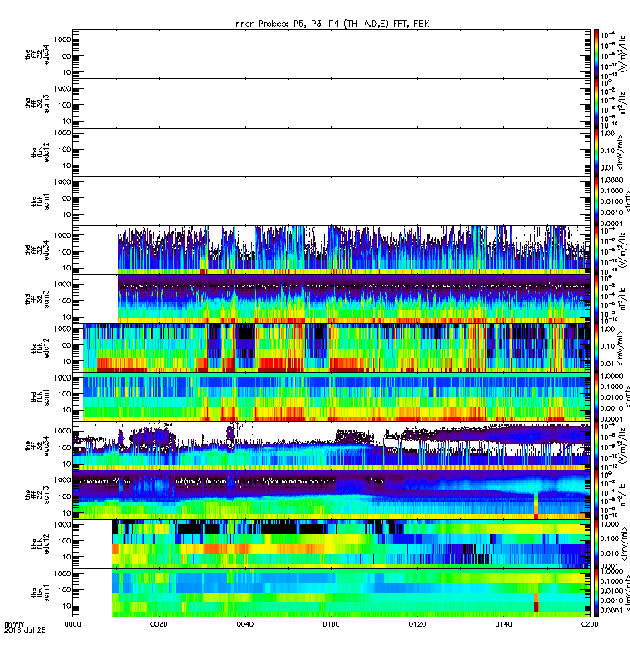Click the color bar beside tha fff_32 scm3

click(x=596, y=103)
